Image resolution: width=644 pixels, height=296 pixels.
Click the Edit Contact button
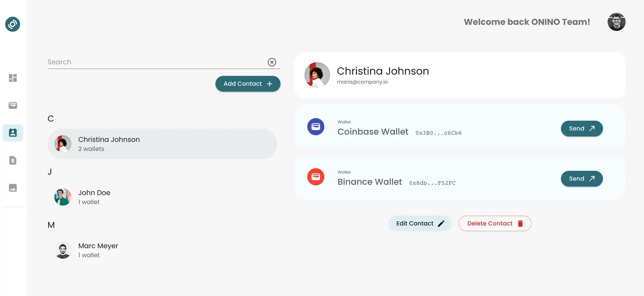(x=420, y=223)
